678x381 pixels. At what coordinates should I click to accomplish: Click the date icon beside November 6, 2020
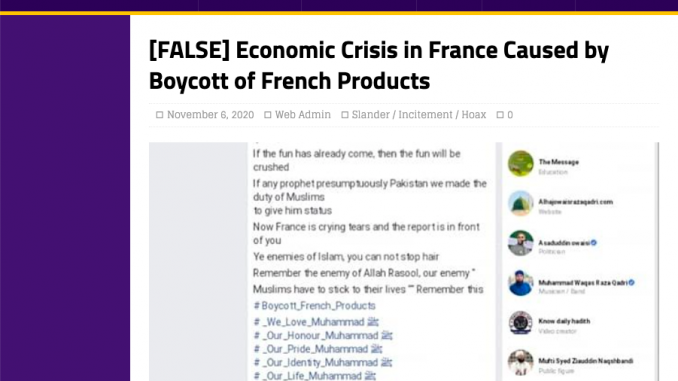pos(160,115)
